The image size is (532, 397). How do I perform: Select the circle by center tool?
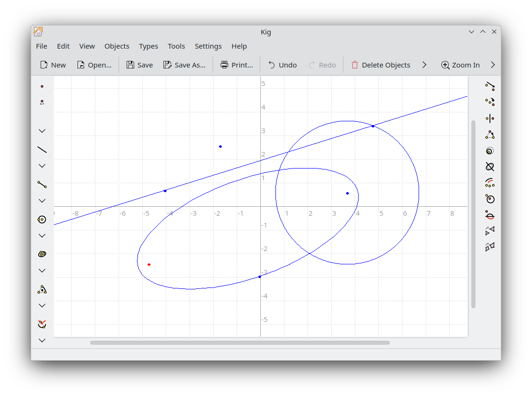42,220
